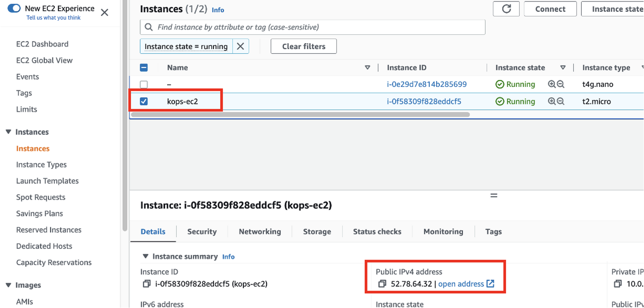This screenshot has height=308, width=644.
Task: Sort by the Instance state column arrow
Action: (x=563, y=68)
